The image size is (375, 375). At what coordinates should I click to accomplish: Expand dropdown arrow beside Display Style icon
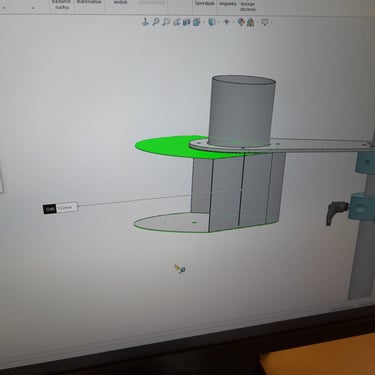(x=218, y=22)
